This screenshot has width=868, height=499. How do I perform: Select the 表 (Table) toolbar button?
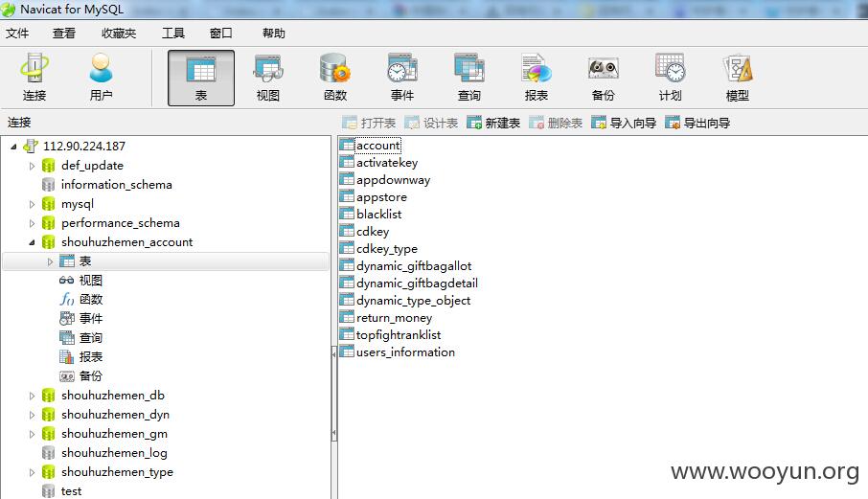pos(201,78)
